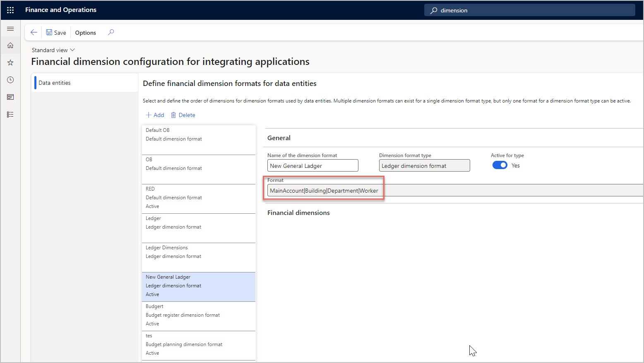The image size is (644, 363).
Task: Click the back arrow to return
Action: tap(34, 32)
